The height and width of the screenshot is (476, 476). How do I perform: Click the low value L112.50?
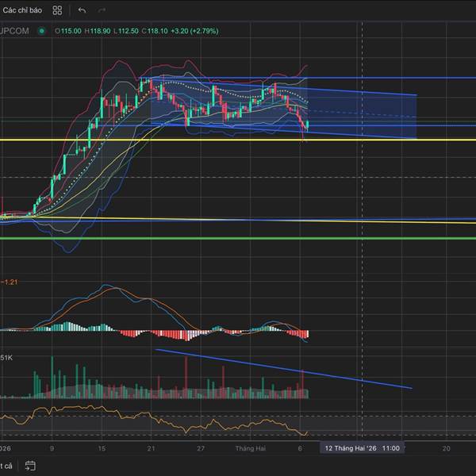tap(126, 31)
